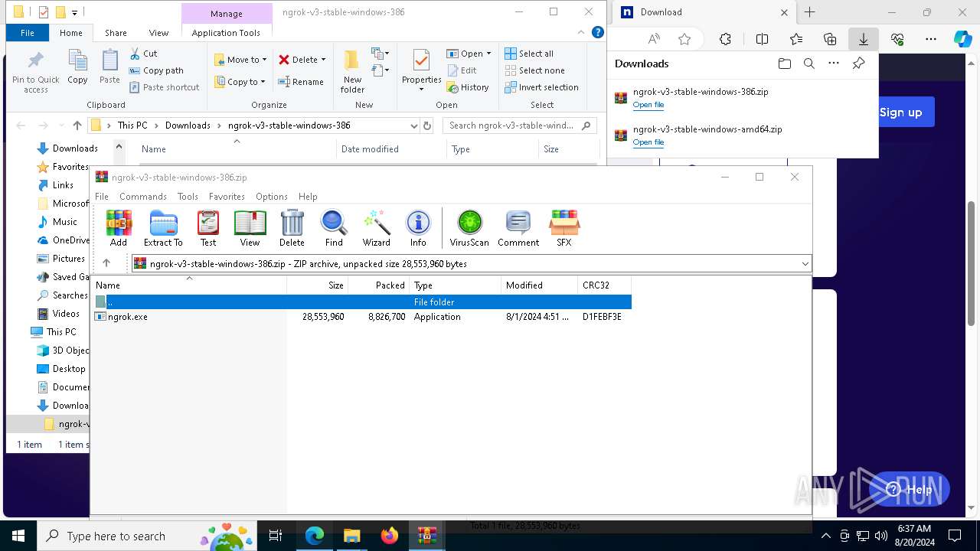The width and height of the screenshot is (980, 551).
Task: Open Edge favorites star icon
Action: click(684, 39)
